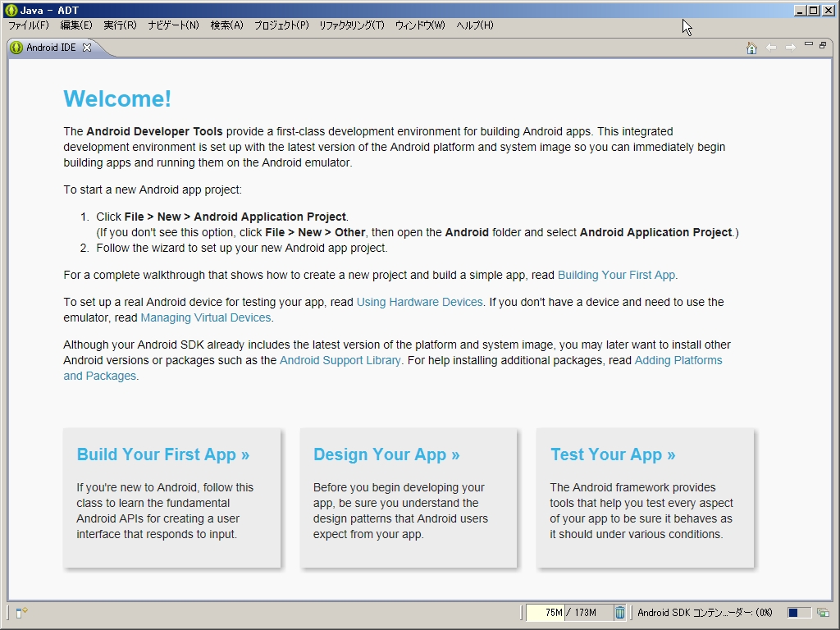Show background operations progress view icon
840x630 pixels.
[x=822, y=612]
